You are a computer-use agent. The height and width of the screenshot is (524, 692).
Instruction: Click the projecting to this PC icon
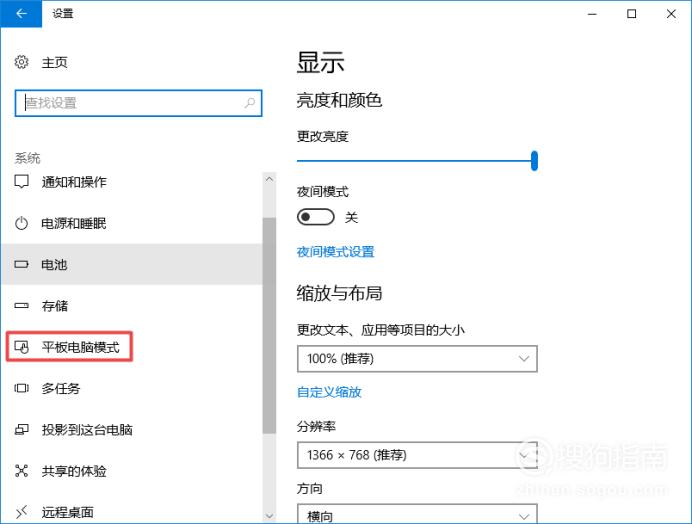coord(21,430)
